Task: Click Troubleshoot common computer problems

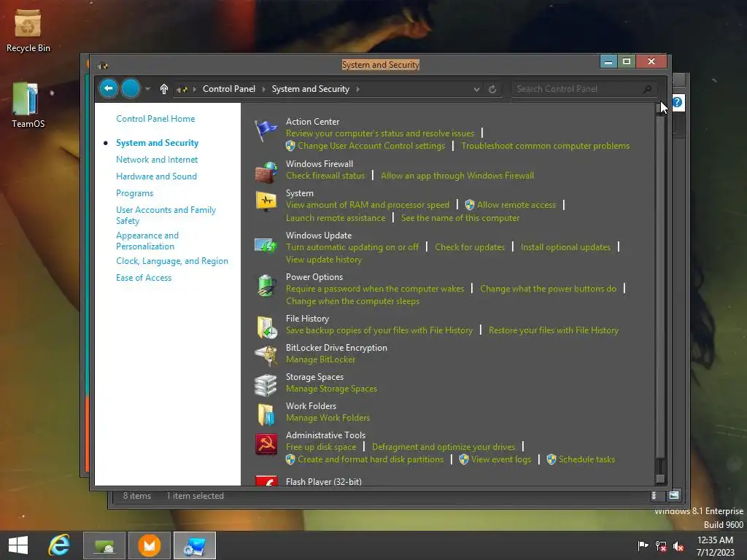Action: 545,146
